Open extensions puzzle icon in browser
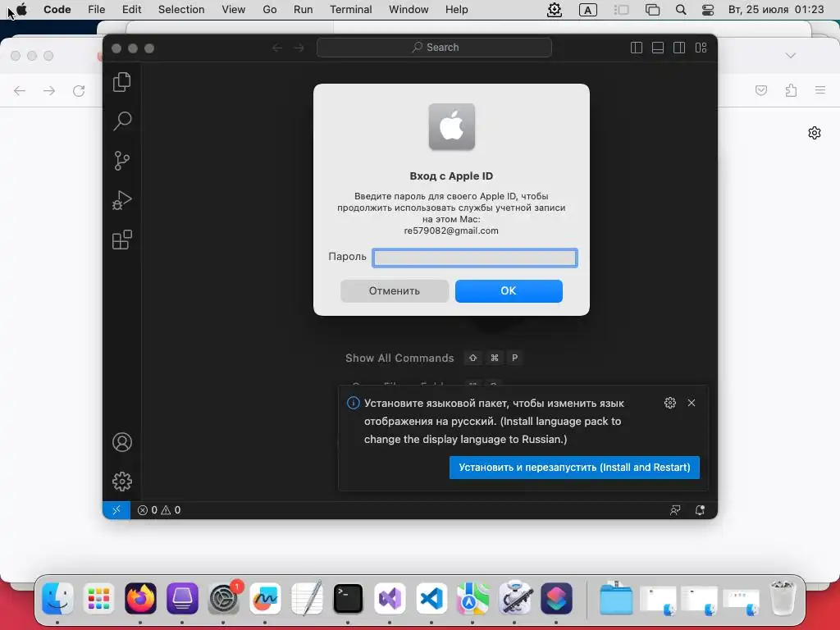 click(x=791, y=90)
